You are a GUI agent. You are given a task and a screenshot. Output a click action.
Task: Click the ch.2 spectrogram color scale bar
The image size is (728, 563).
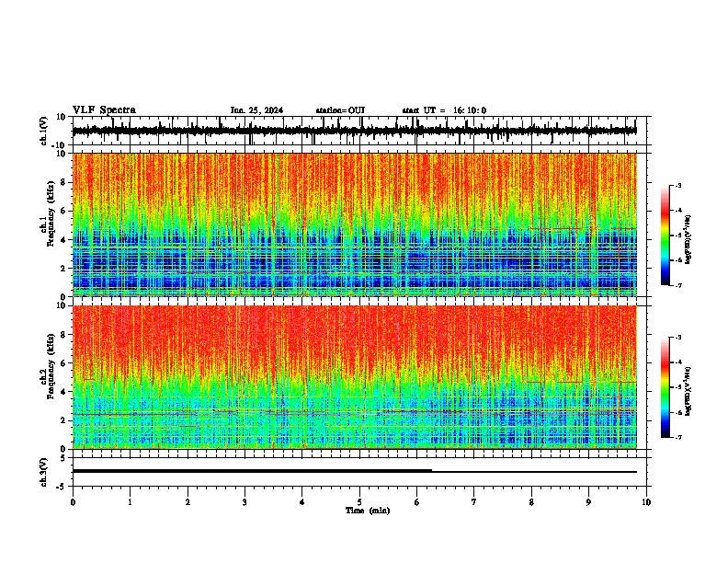[665, 387]
